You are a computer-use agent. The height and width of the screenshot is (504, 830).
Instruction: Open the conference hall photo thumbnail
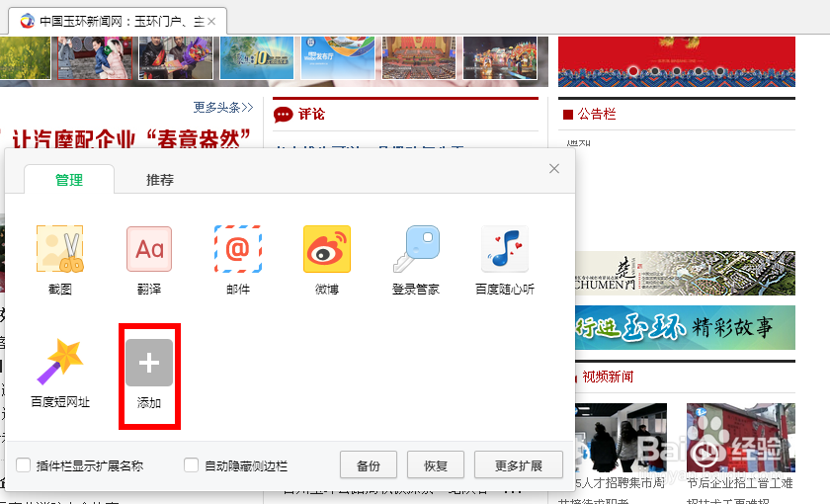tap(419, 57)
